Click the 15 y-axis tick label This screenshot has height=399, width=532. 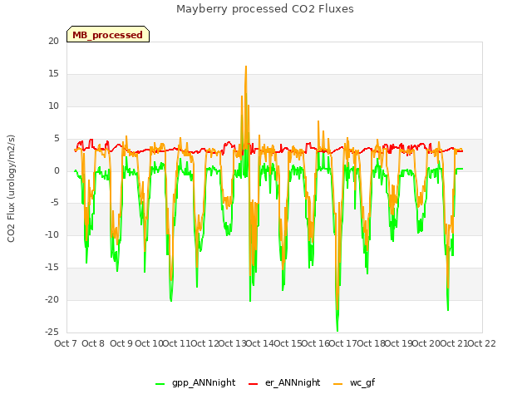[x=53, y=74]
